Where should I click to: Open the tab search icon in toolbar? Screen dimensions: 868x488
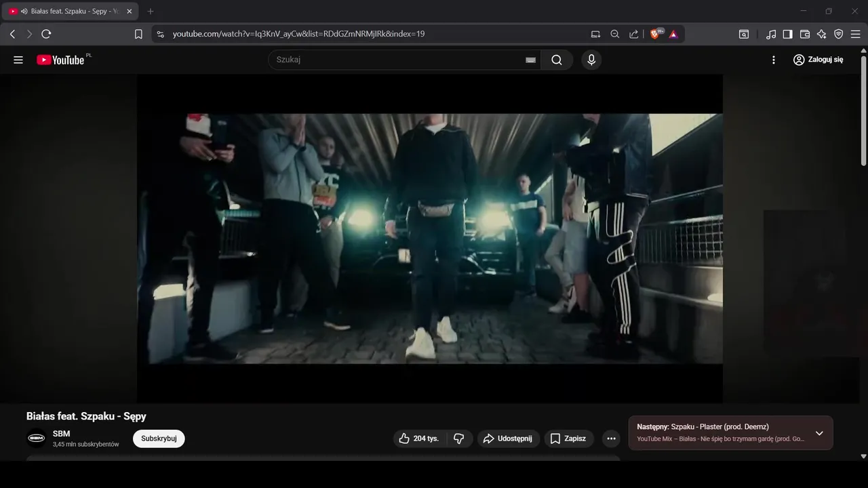pyautogui.click(x=744, y=34)
